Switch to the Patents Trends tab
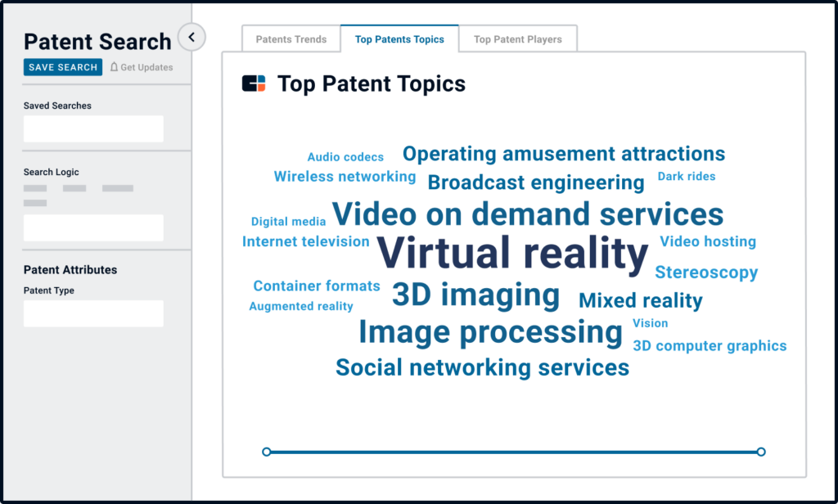This screenshot has height=504, width=838. [x=291, y=39]
